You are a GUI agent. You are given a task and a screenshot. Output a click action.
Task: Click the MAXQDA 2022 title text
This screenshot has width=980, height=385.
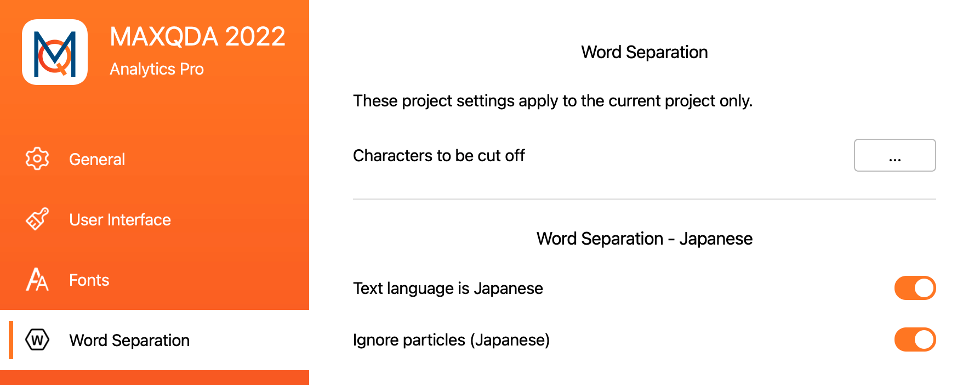[197, 36]
